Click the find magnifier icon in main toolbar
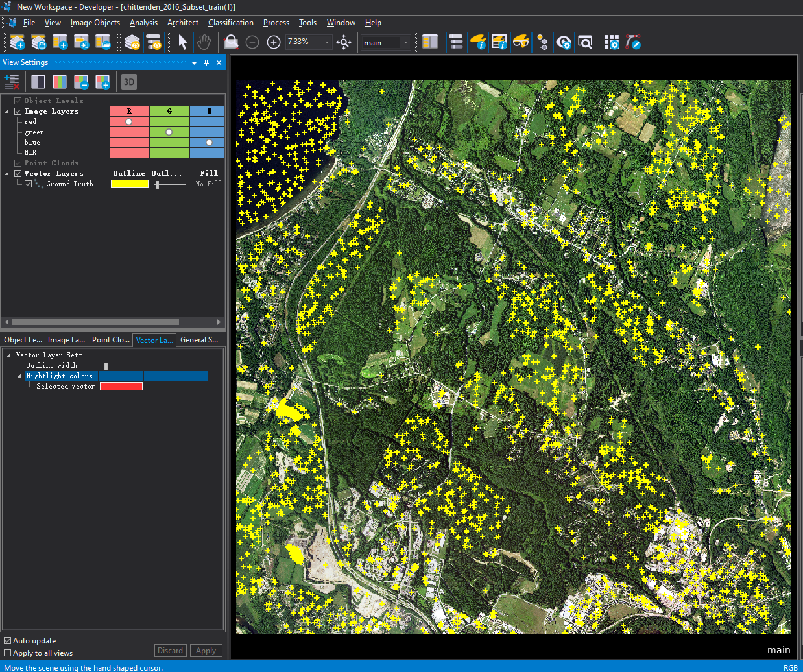803x672 pixels. 585,42
